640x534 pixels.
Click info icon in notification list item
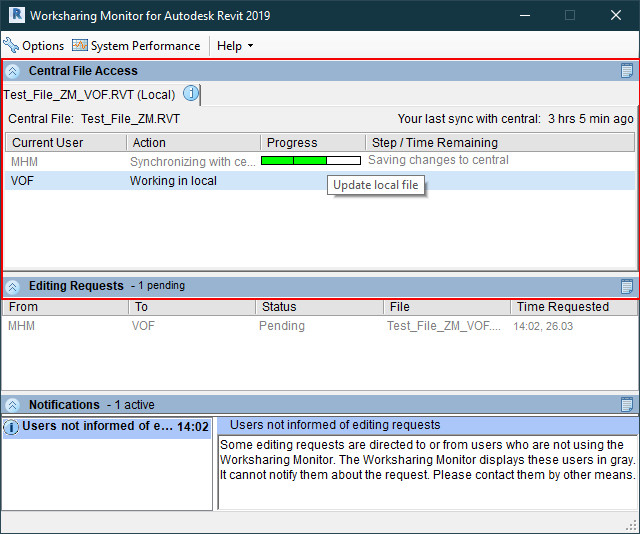12,427
